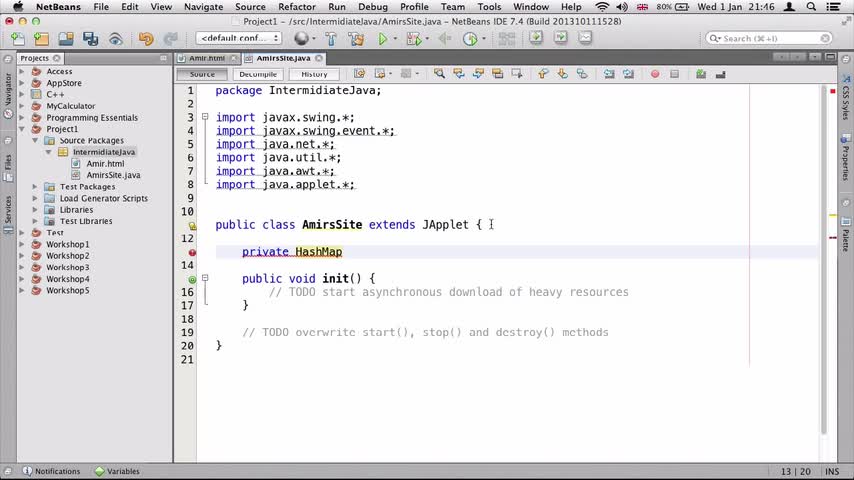Collapse the Source Packages node
Screen dimensions: 854x480
35,141
